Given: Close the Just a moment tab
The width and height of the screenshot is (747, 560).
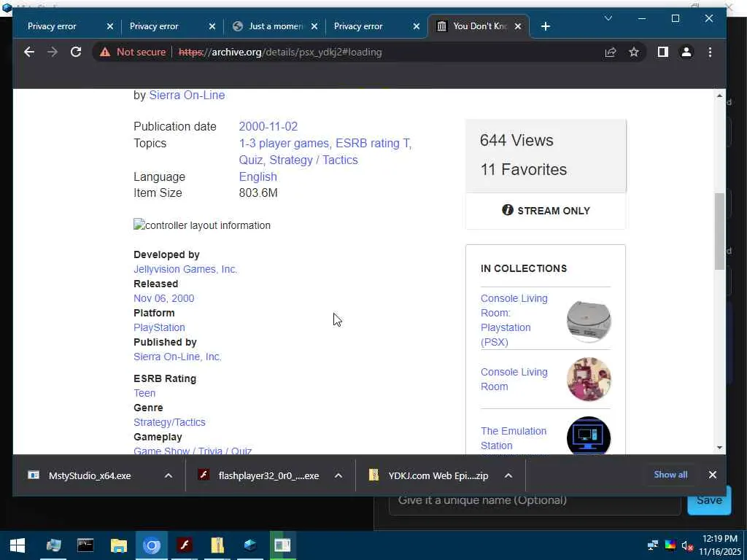Looking at the screenshot, I should (x=314, y=26).
